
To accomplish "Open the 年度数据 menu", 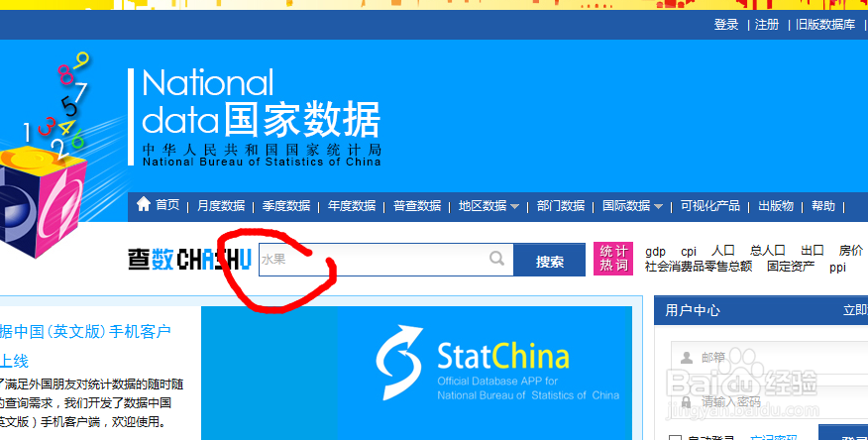I will [x=352, y=206].
